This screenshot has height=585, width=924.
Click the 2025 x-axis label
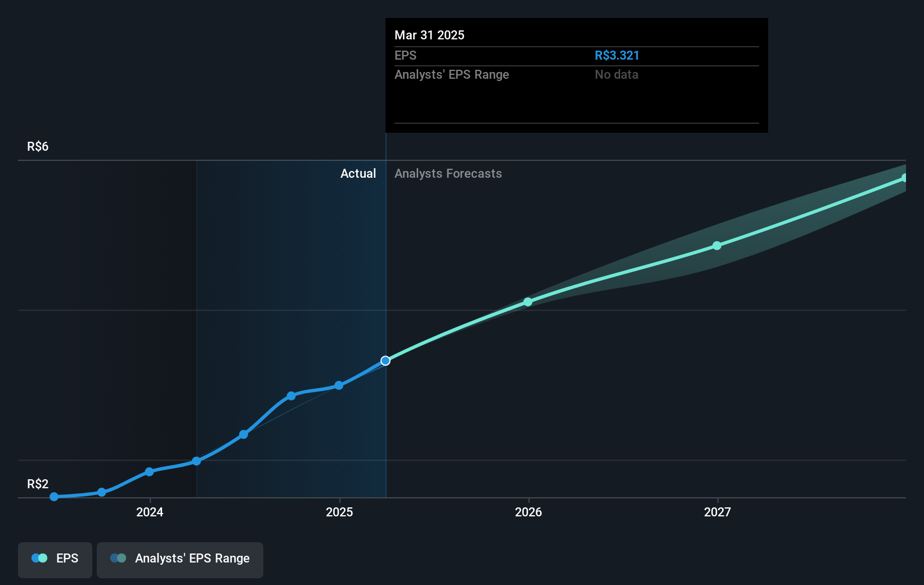tap(339, 512)
